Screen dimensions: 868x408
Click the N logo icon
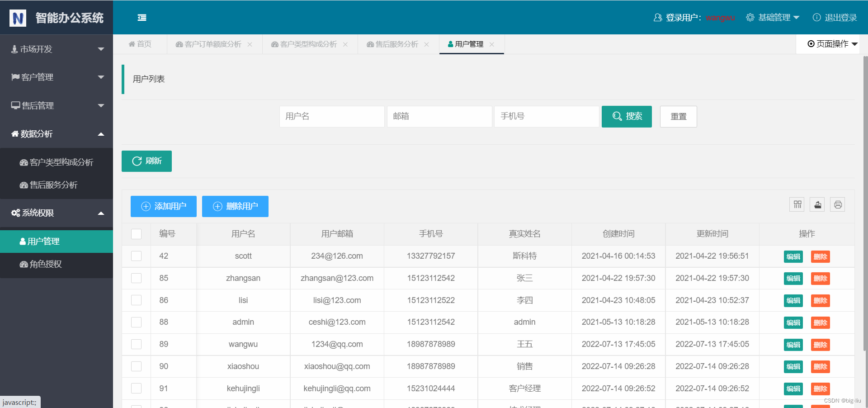pos(18,18)
